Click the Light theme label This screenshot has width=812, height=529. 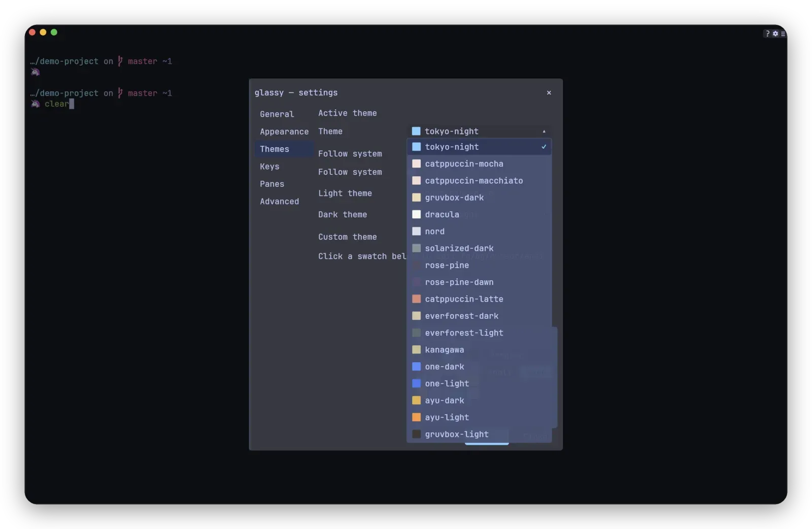(345, 193)
